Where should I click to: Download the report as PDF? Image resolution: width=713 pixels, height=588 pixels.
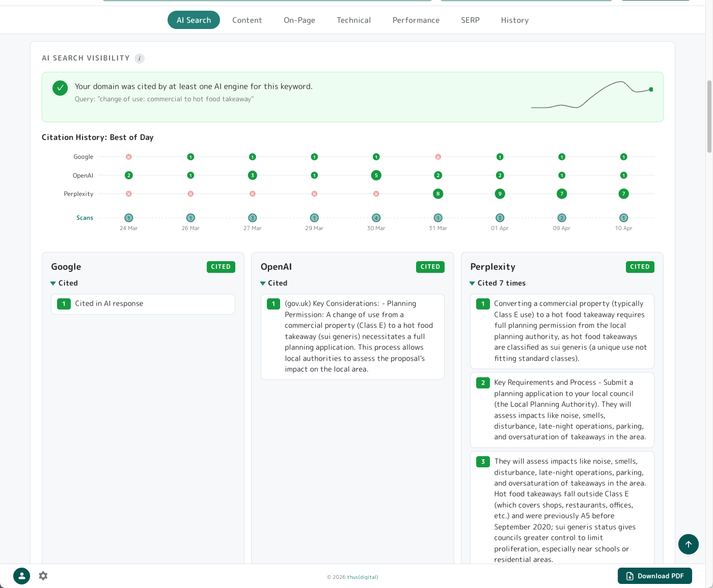click(x=655, y=576)
